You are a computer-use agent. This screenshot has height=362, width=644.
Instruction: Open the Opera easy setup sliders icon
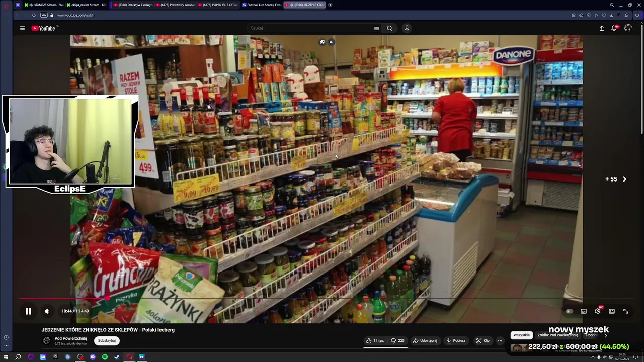(x=619, y=15)
